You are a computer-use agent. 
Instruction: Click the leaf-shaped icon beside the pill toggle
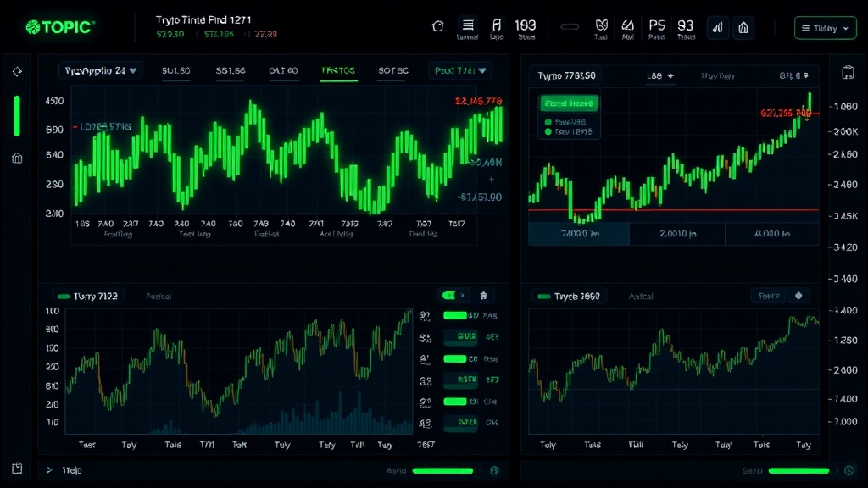[x=601, y=25]
